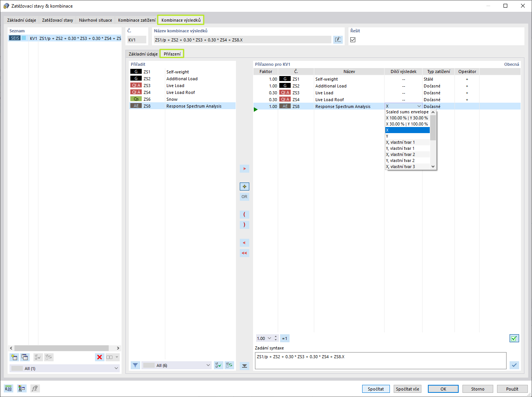Click the collapse arrow icon below the transfer buttons
532x397 pixels.
(x=244, y=366)
